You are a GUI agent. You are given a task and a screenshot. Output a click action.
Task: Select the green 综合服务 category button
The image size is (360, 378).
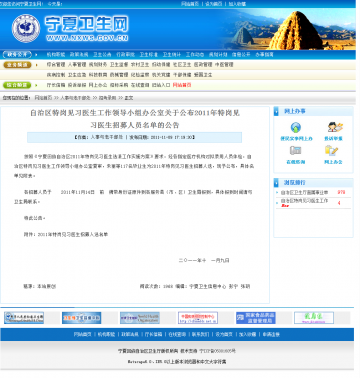pos(17,85)
